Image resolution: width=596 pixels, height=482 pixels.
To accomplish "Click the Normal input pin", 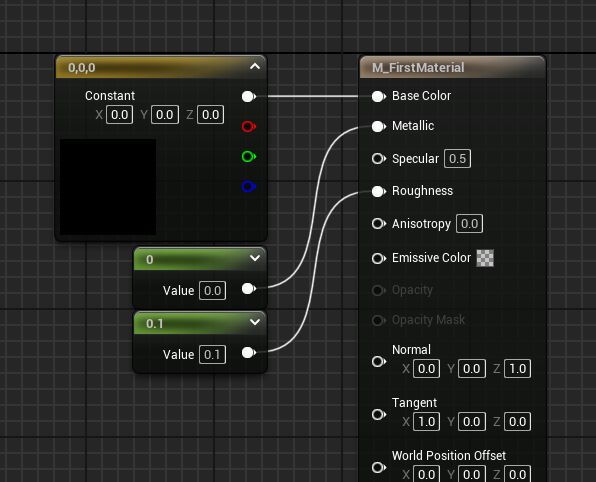I will 379,361.
